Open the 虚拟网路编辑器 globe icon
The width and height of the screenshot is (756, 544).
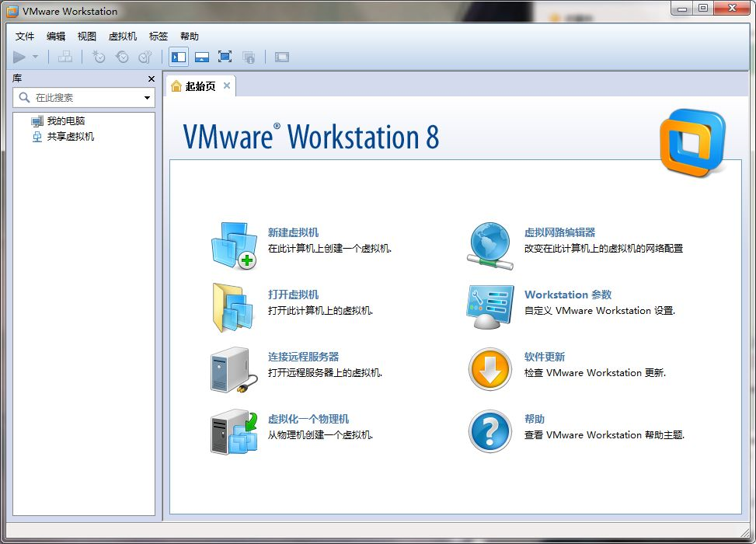point(489,241)
